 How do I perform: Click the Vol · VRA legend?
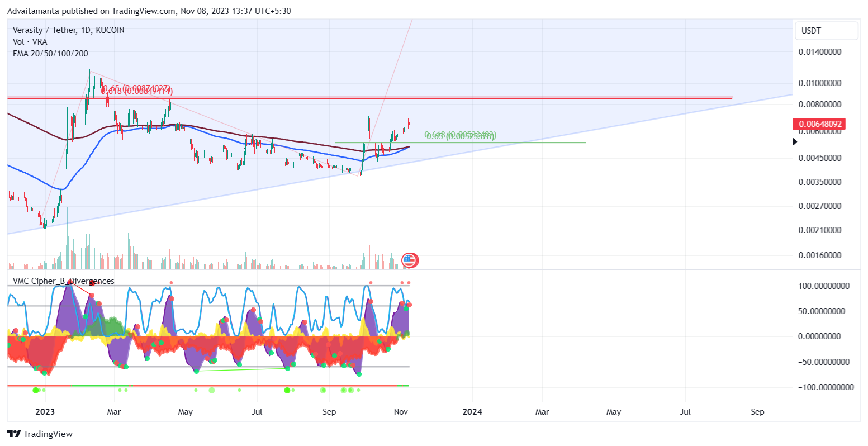30,42
